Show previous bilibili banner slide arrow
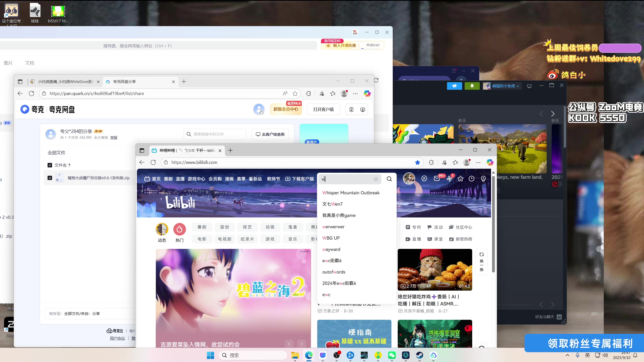Viewport: 644px width, 362px height. [x=289, y=344]
